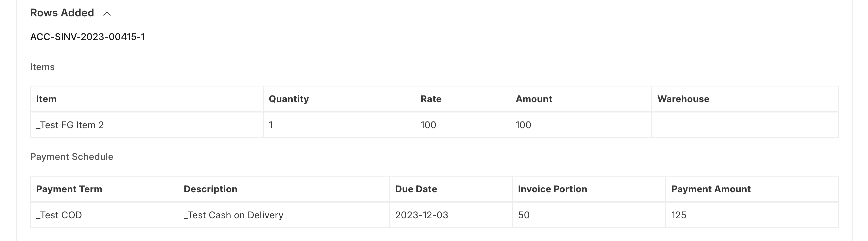Image resolution: width=868 pixels, height=241 pixels.
Task: Click the Payment Term column header
Action: point(69,189)
